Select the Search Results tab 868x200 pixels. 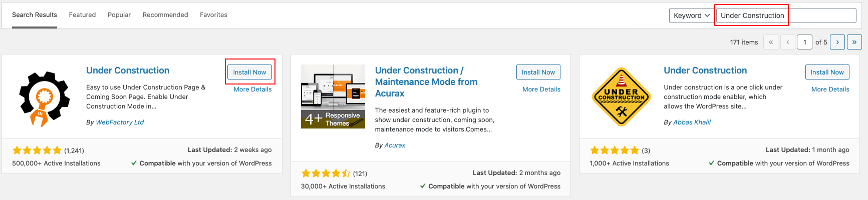[35, 15]
